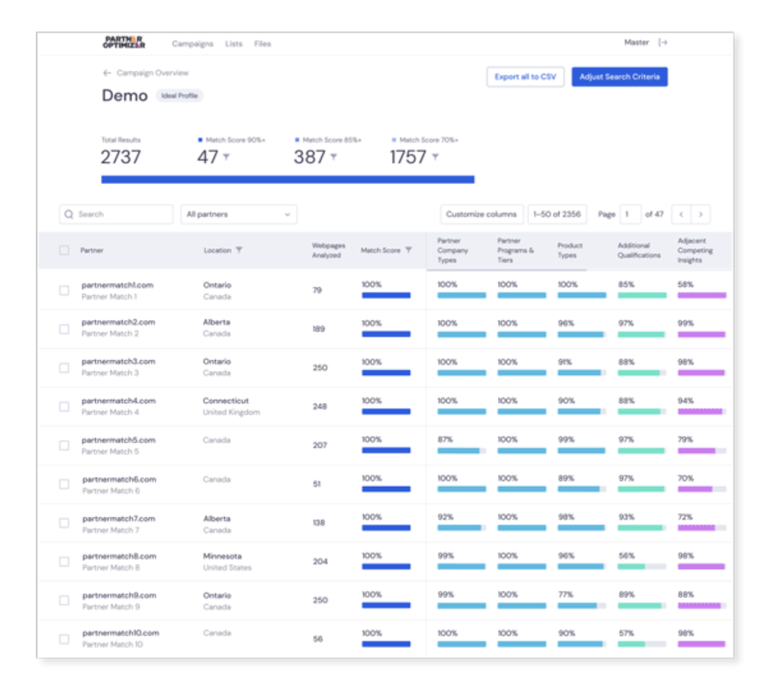Select the partnermatch8.com checkbox

[x=64, y=562]
